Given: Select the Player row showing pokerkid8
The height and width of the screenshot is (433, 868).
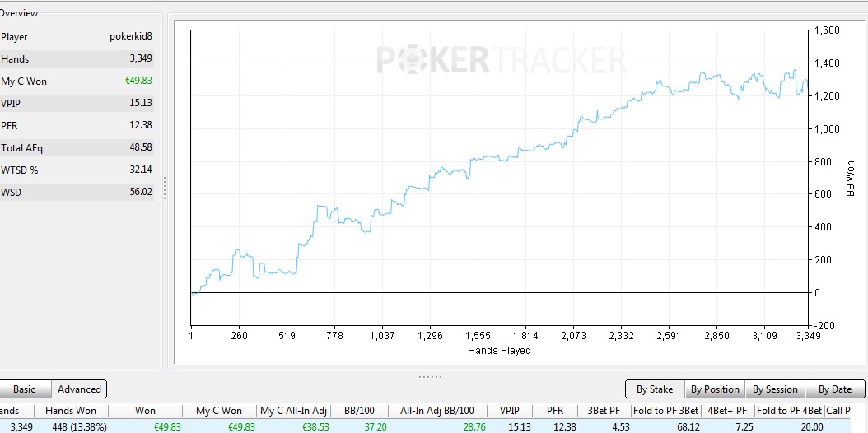Looking at the screenshot, I should [x=77, y=37].
